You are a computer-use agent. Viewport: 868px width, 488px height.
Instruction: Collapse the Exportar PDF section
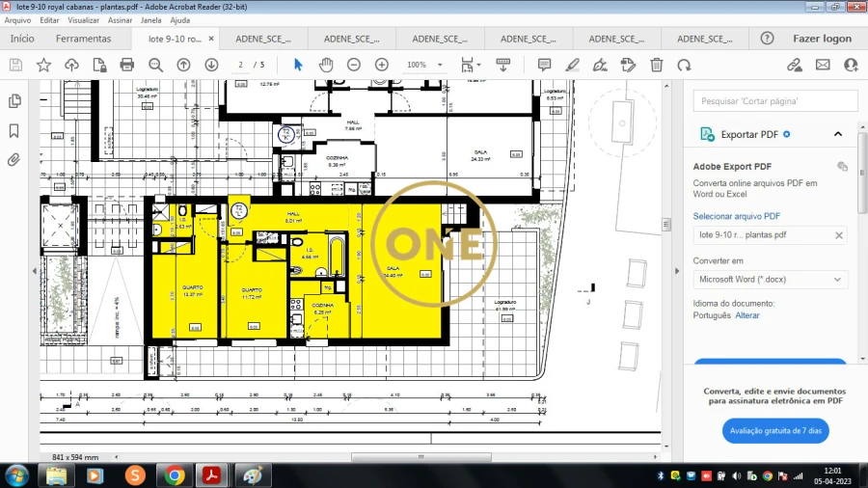pos(838,134)
